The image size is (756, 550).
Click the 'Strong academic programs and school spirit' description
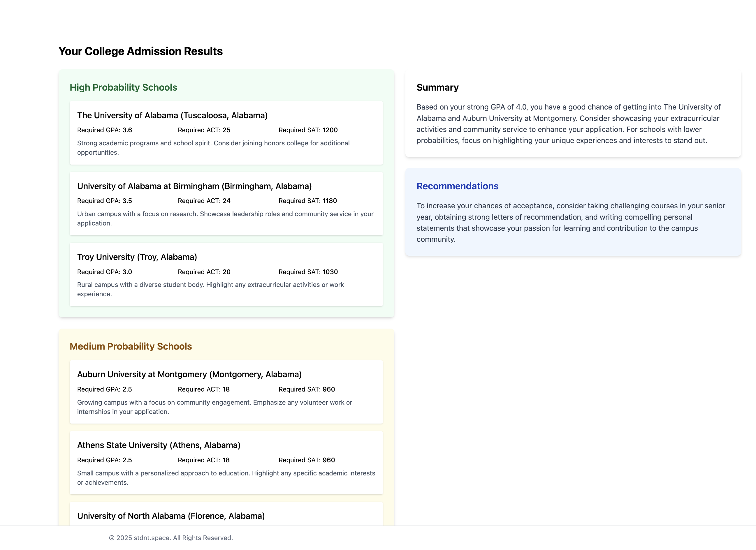(213, 148)
